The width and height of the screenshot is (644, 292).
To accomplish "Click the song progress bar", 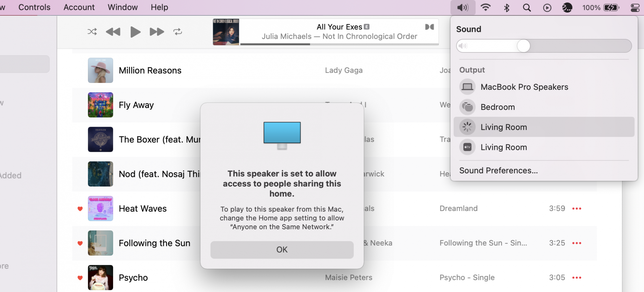I will click(x=339, y=44).
